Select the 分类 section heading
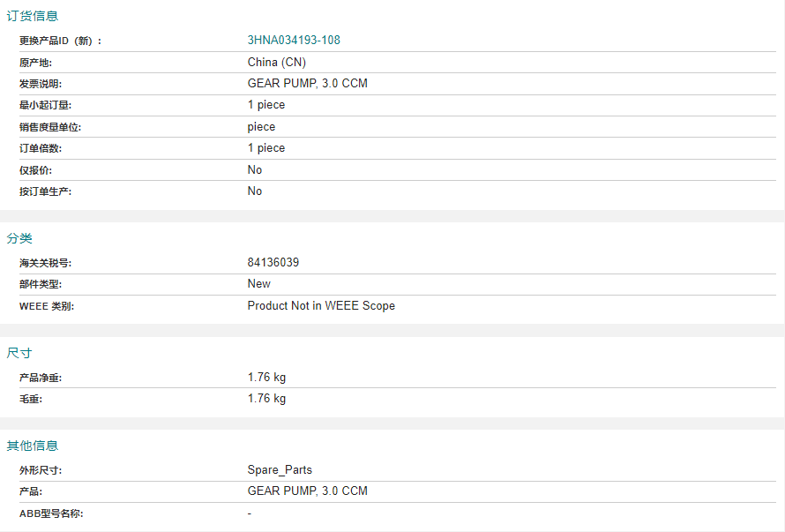 [19, 238]
